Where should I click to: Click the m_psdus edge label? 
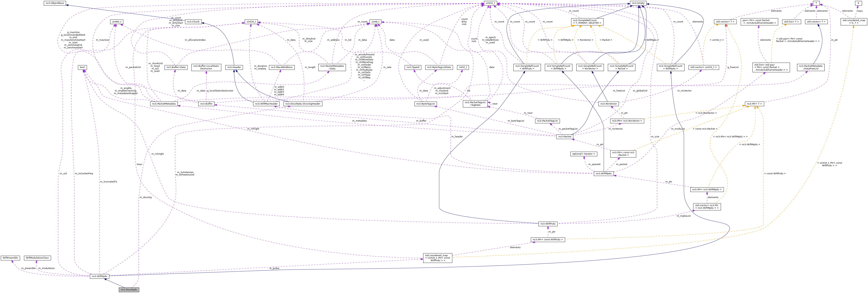[274, 269]
